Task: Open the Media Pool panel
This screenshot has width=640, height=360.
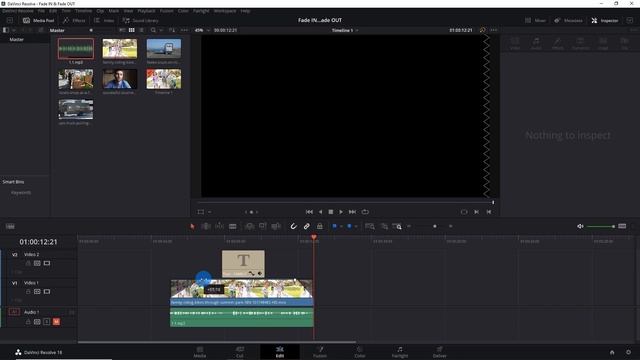Action: pyautogui.click(x=38, y=20)
